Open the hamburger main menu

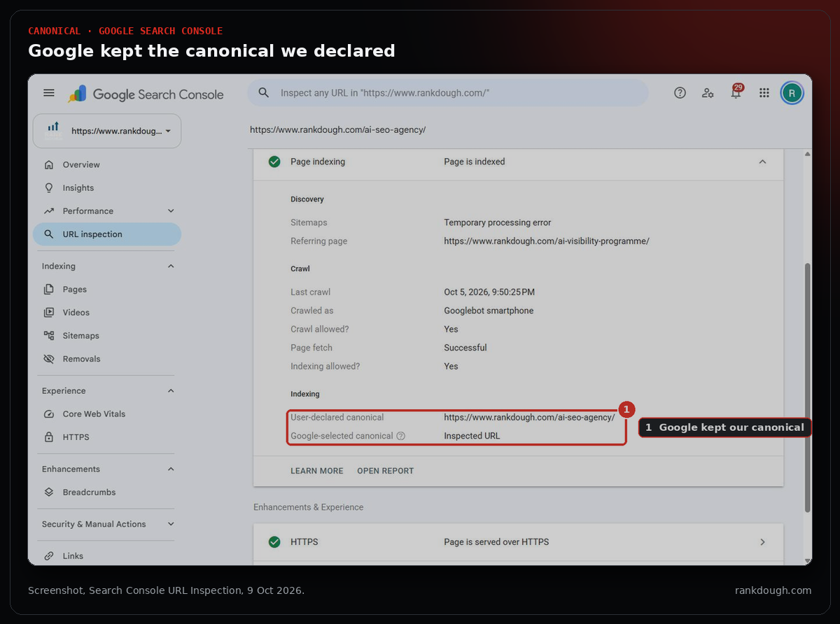[48, 93]
